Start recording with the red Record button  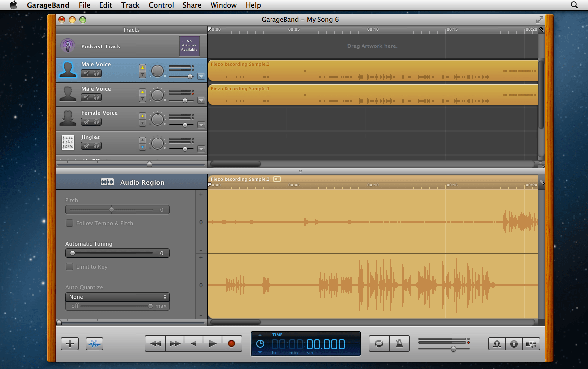(x=232, y=343)
